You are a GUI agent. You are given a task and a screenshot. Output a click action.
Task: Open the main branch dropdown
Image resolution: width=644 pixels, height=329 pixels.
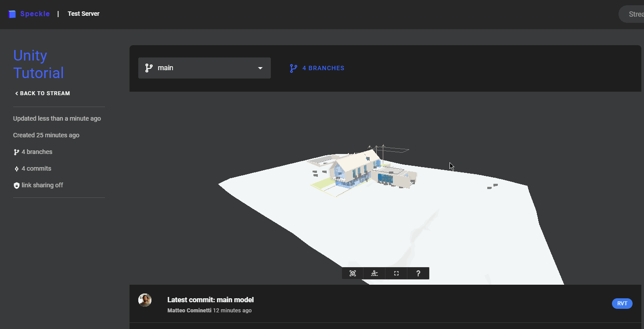204,68
